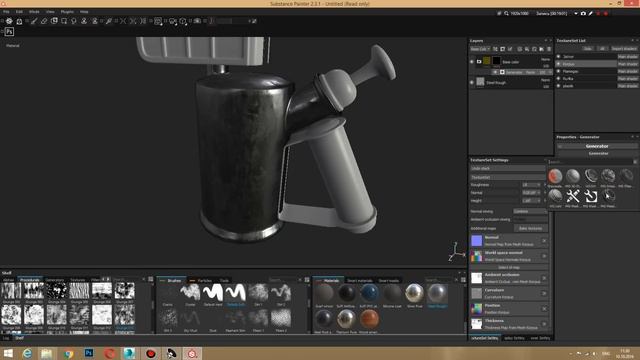Click the Ps Photoshop export plugin icon
This screenshot has height=360, width=640.
9,32
